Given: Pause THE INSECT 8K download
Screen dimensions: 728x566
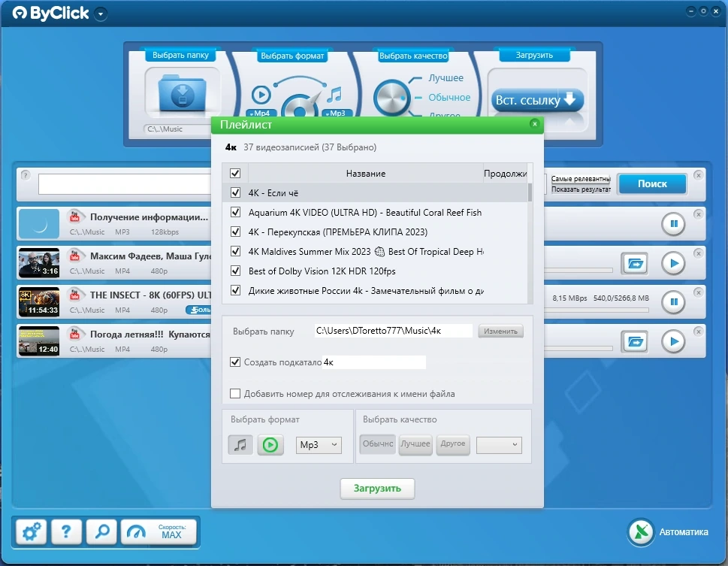Looking at the screenshot, I should [673, 302].
